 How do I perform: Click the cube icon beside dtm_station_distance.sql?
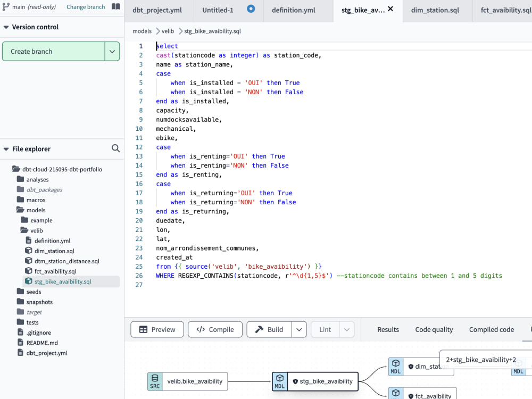[29, 261]
